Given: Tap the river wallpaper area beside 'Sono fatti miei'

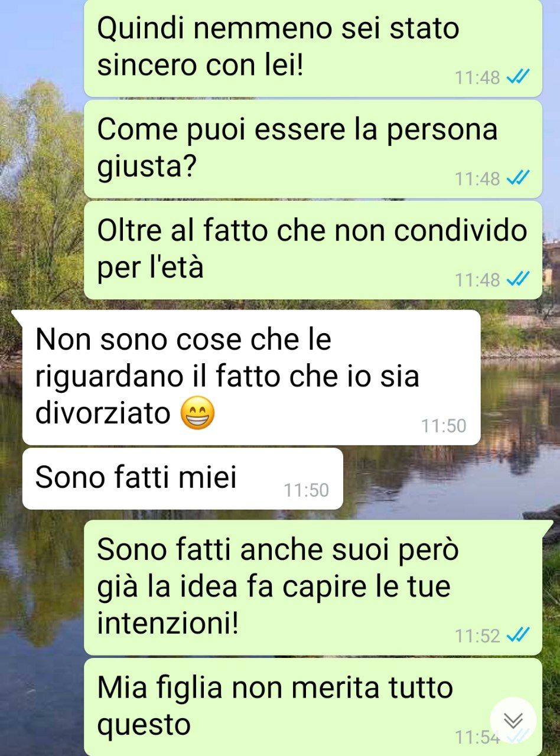Looking at the screenshot, I should 449,478.
